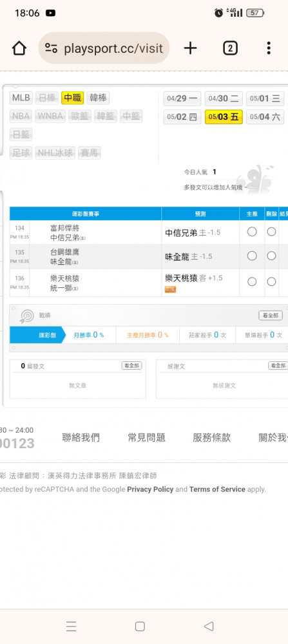Tap the playsport.cc address bar
Image resolution: width=288 pixels, height=644 pixels.
[x=104, y=48]
